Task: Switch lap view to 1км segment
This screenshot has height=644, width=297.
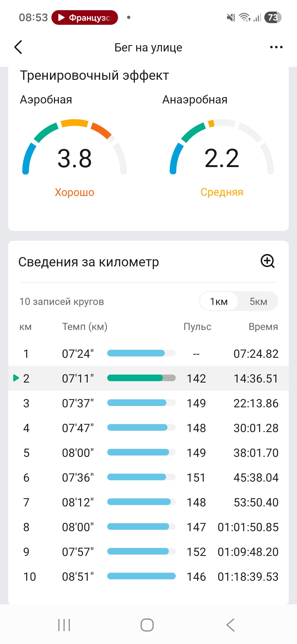Action: 219,301
